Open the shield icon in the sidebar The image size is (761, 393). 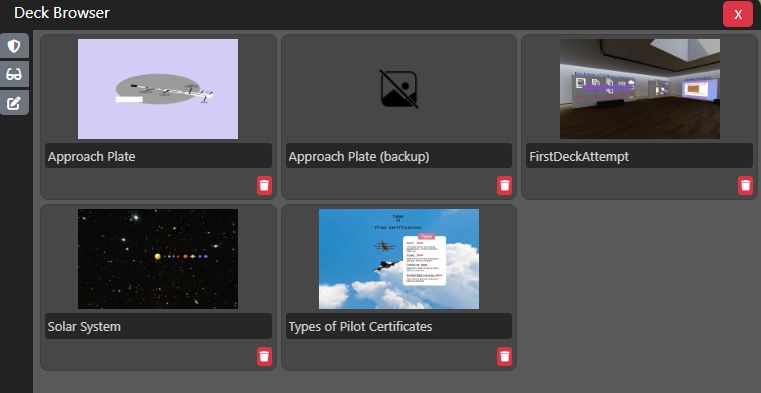pyautogui.click(x=14, y=46)
